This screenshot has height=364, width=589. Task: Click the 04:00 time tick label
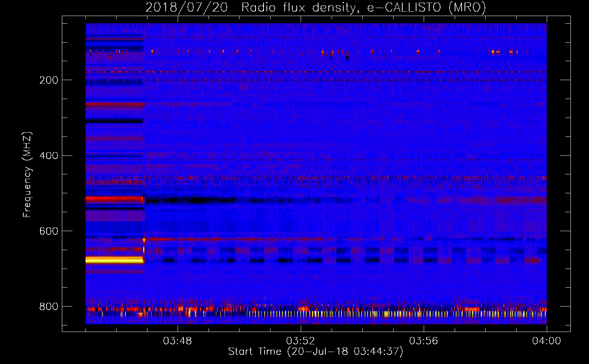(547, 341)
